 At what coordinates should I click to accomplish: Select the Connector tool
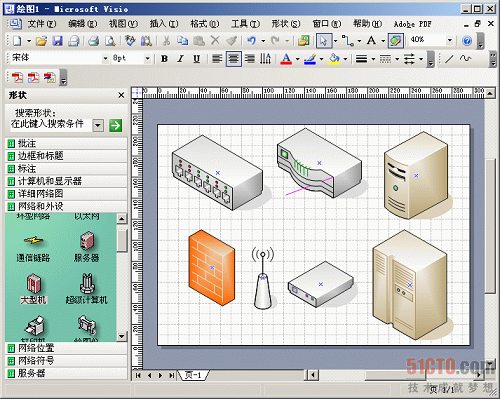coord(348,41)
